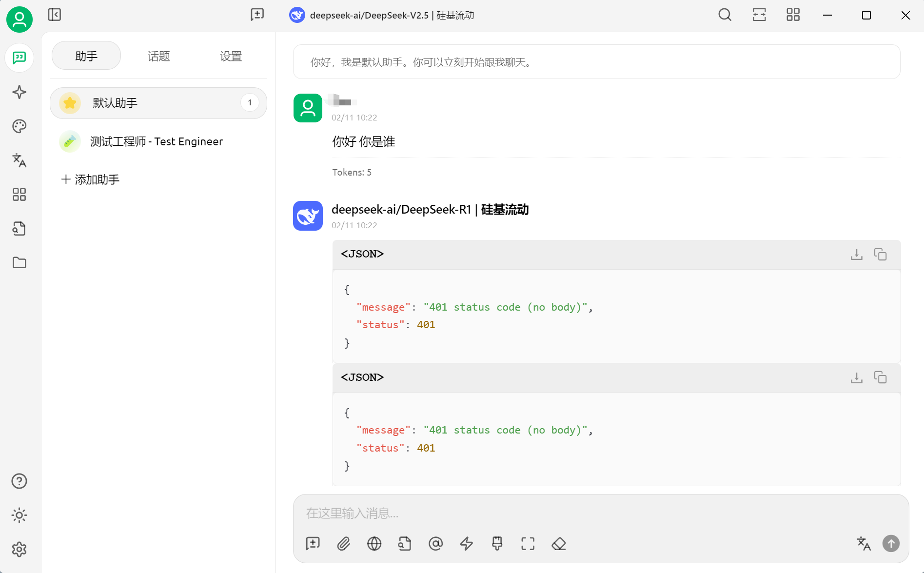Create a new topic from top bar
Viewport: 924px width, 573px height.
pyautogui.click(x=257, y=15)
